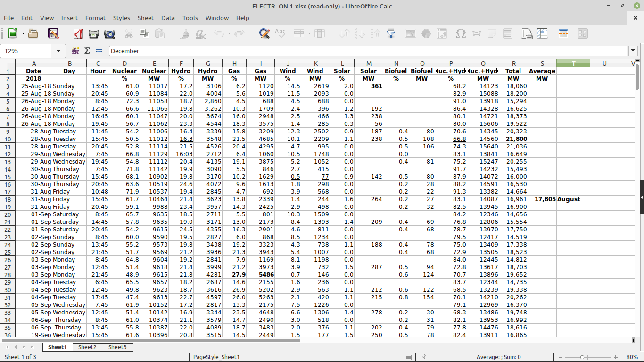The image size is (644, 362).
Task: Open Save As dropdown arrow
Action: point(63,33)
